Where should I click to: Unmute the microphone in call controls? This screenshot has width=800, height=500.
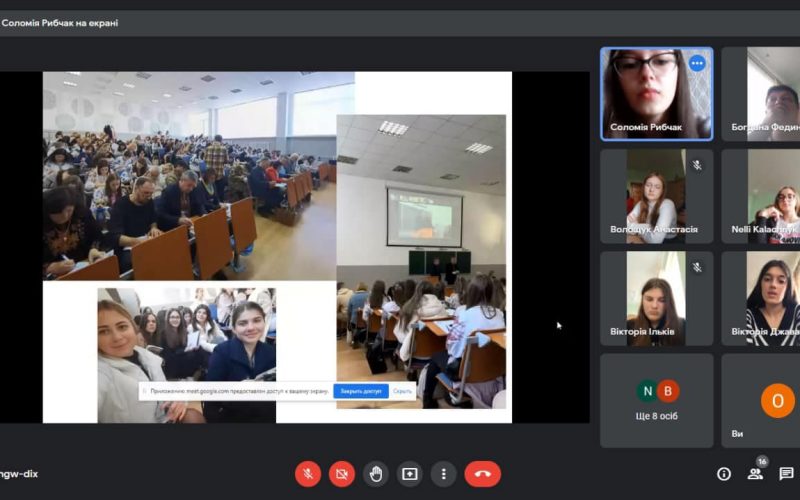[x=308, y=474]
